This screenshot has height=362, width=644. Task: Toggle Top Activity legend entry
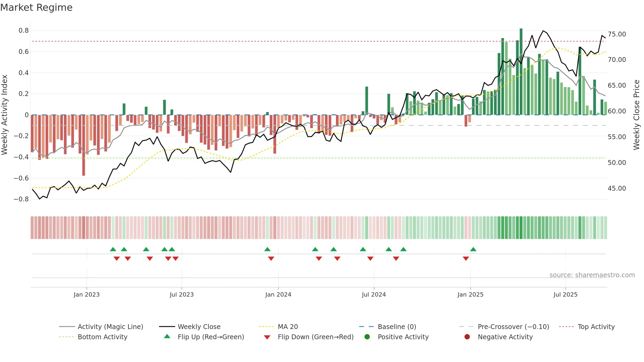point(587,327)
